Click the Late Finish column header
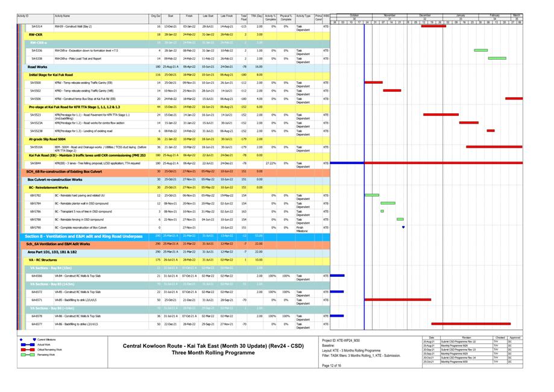Image resolution: width=554 pixels, height=392 pixels. click(x=227, y=16)
